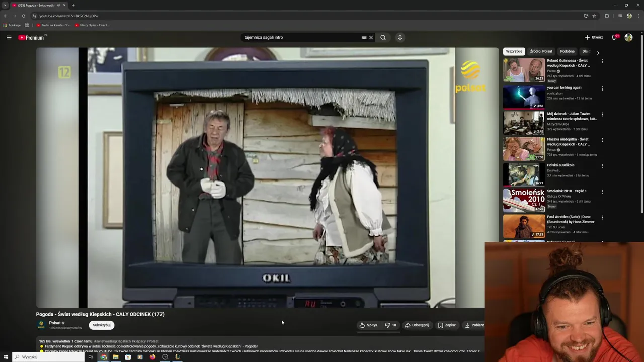
Task: Open YouTube notifications bell
Action: pyautogui.click(x=614, y=37)
